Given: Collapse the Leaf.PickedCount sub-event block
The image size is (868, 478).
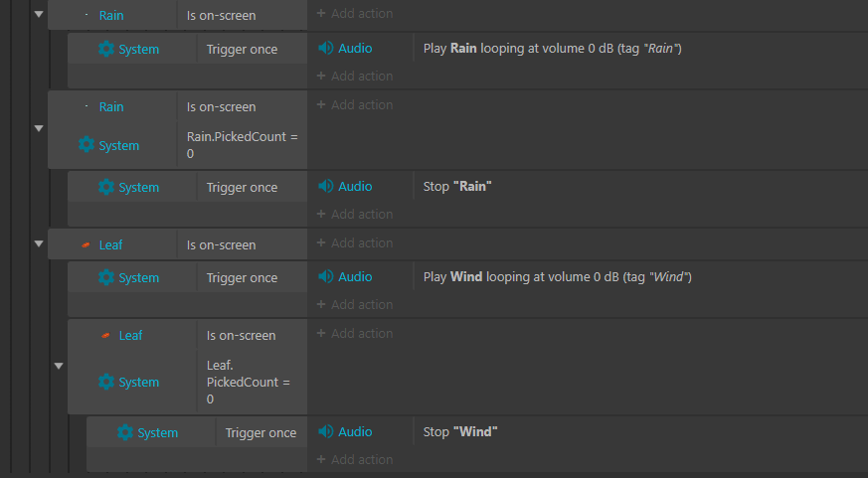Looking at the screenshot, I should (x=59, y=366).
